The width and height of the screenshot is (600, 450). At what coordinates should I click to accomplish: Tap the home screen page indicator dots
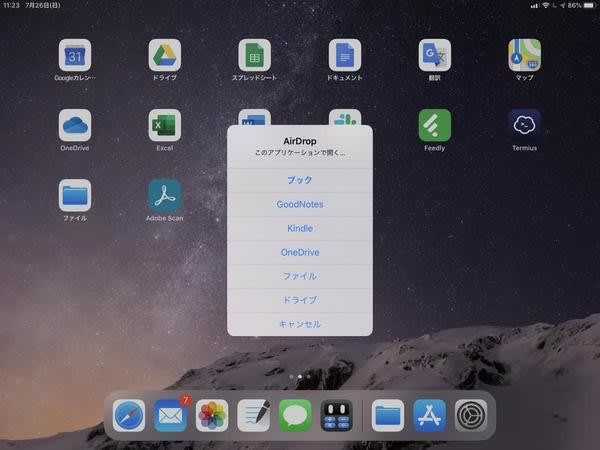tap(300, 377)
